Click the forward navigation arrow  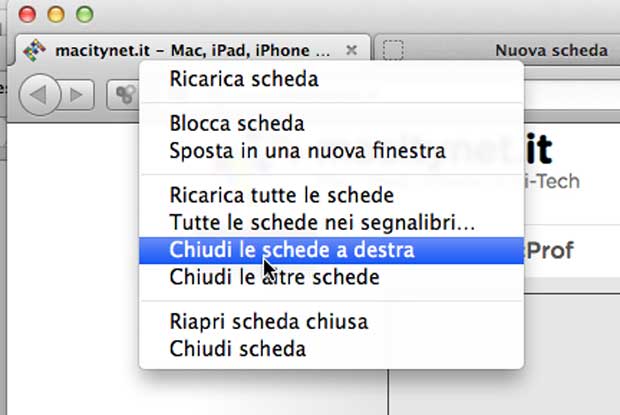click(77, 95)
